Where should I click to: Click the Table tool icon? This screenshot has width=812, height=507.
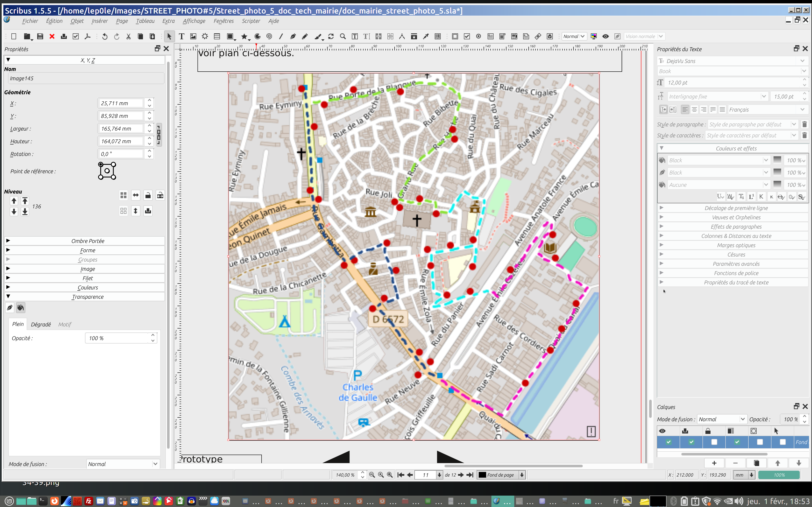tap(217, 36)
